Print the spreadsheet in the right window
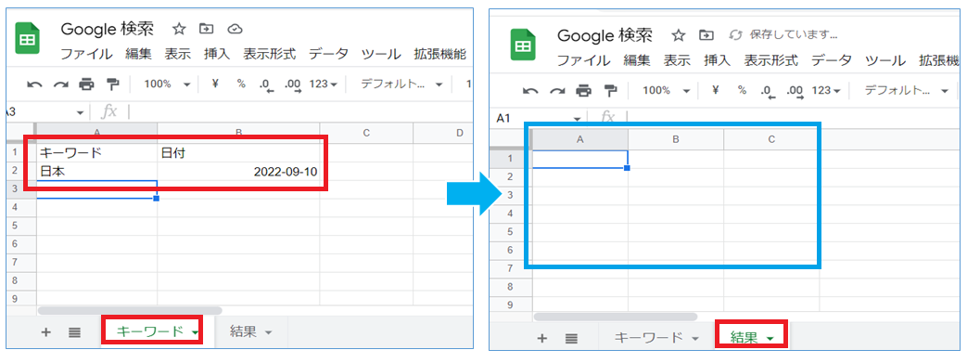Viewport: 980px width, 363px height. [x=583, y=91]
